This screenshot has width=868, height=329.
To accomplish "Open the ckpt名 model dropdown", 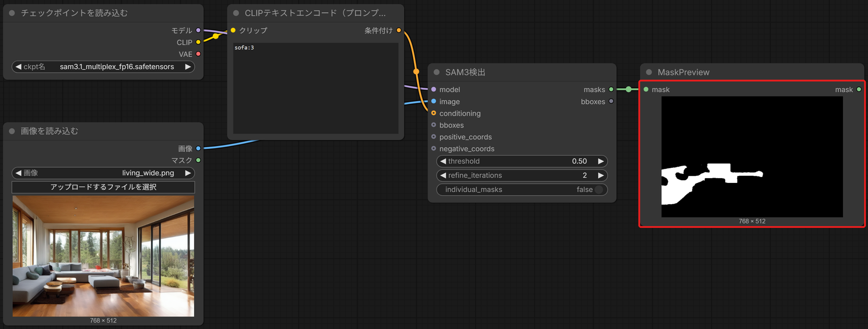I will click(x=103, y=67).
